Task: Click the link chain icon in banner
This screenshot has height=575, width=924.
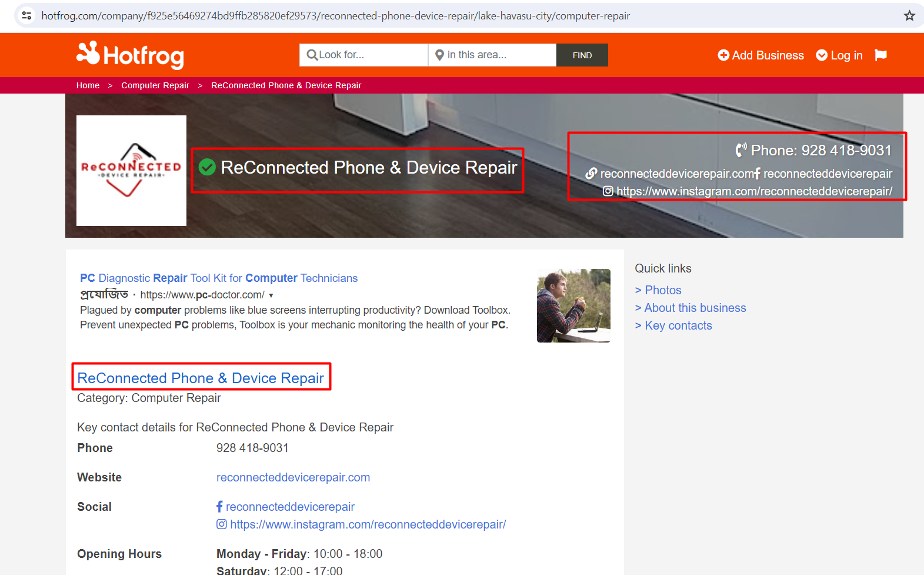Action: [591, 174]
